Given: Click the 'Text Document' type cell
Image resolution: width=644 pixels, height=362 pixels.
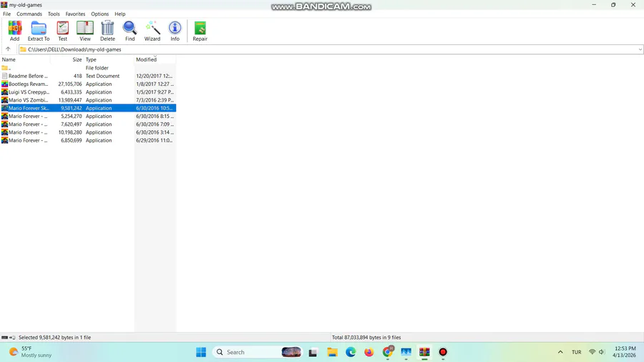Looking at the screenshot, I should click(x=102, y=76).
